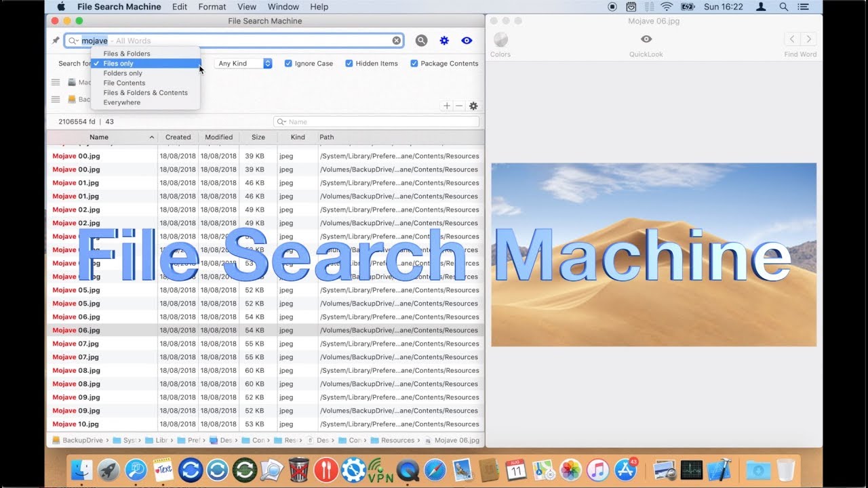Screen dimensions: 868x488
Task: Go to previous found word arrow
Action: pos(792,39)
